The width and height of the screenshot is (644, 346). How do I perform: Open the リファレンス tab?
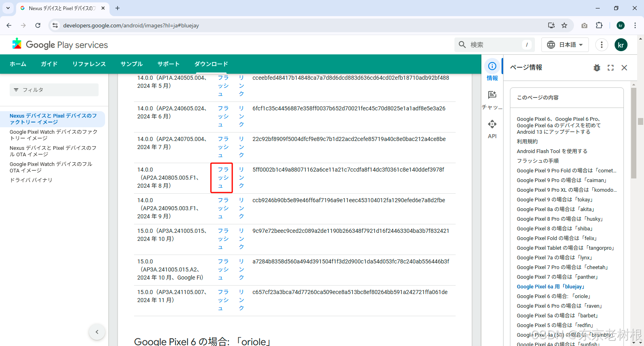click(x=89, y=64)
